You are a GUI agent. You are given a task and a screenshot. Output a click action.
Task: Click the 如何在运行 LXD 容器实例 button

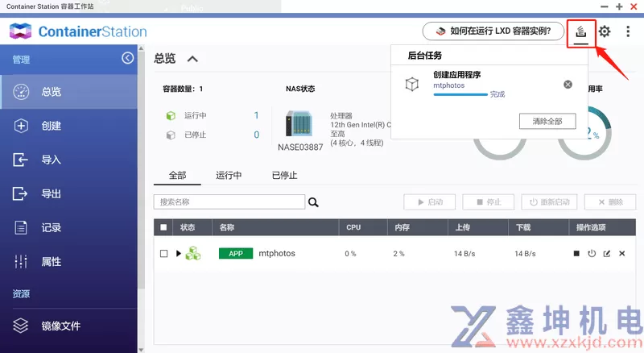[x=493, y=31]
